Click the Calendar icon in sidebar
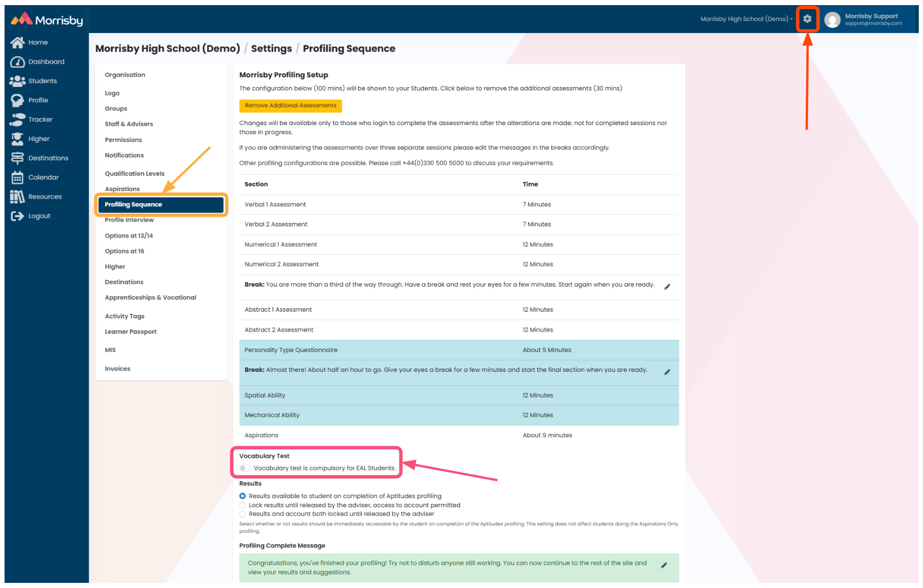The image size is (923, 588). [17, 178]
